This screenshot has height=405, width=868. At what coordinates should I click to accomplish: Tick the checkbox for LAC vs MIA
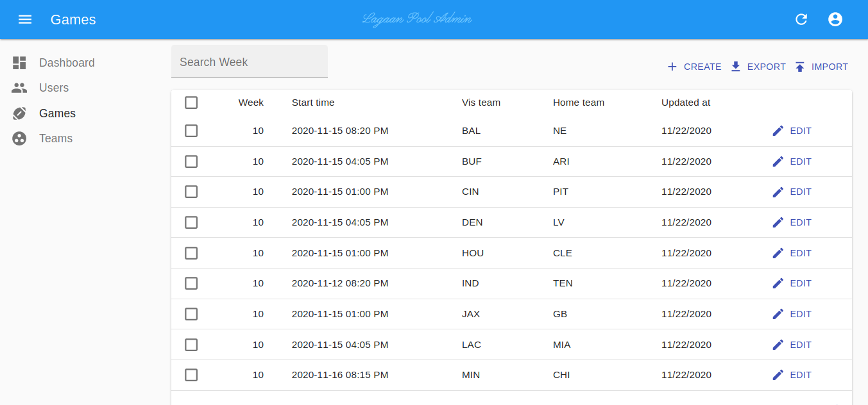point(191,345)
